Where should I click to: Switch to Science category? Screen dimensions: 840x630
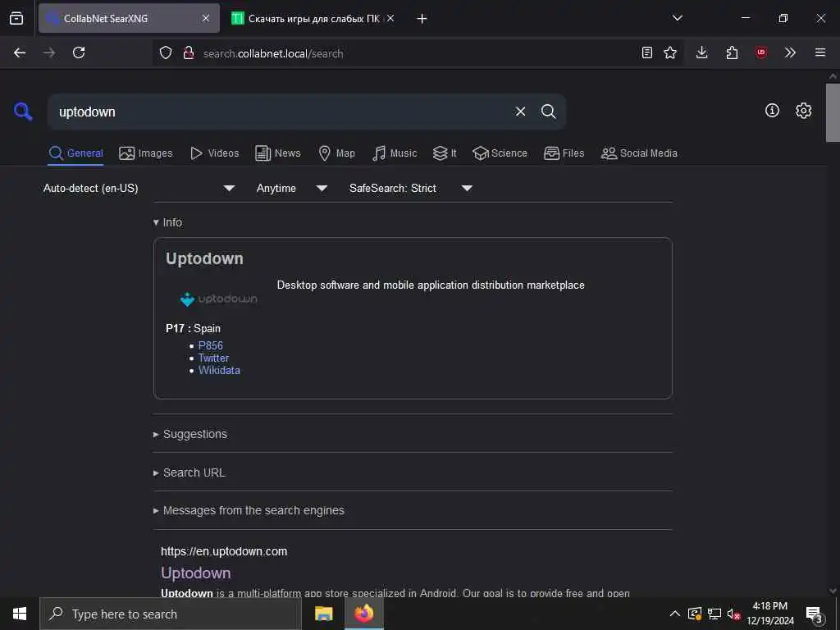[x=500, y=153]
